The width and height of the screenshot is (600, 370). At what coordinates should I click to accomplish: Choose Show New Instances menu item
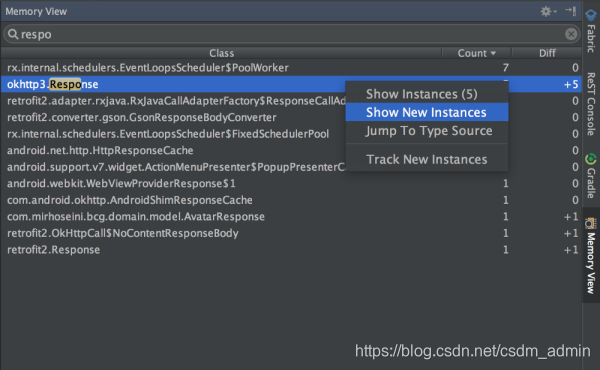(x=427, y=112)
